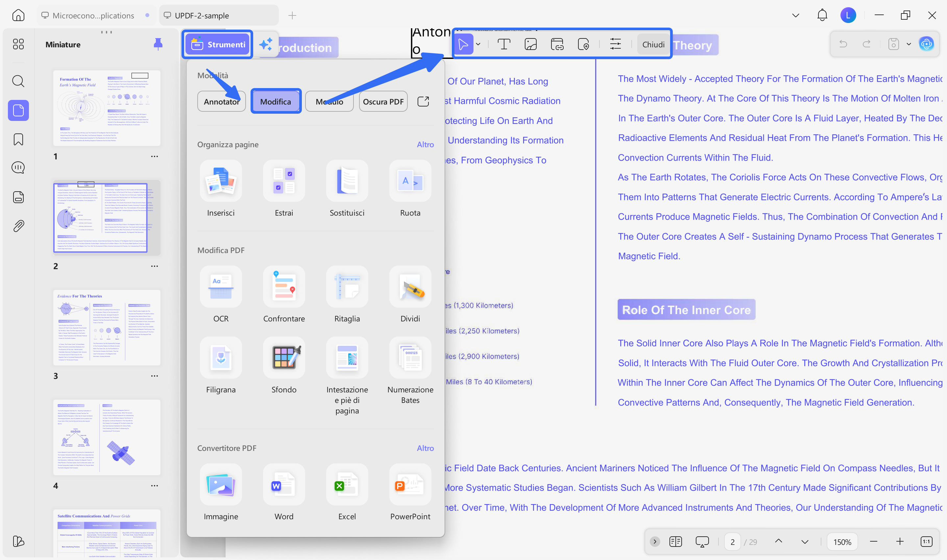Switch to Modifica mode
This screenshot has width=947, height=560.
276,102
